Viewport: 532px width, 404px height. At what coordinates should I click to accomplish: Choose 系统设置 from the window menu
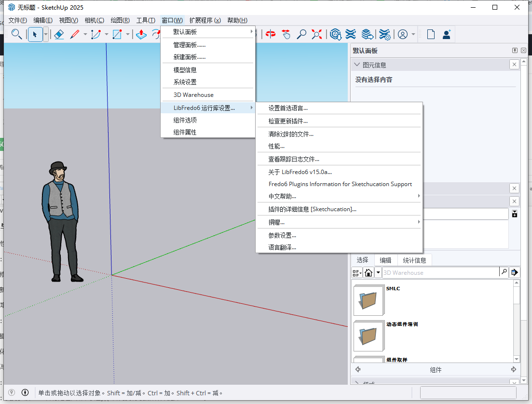[208, 82]
